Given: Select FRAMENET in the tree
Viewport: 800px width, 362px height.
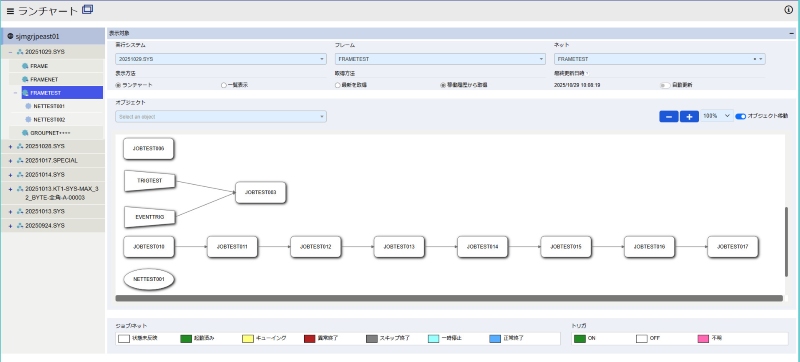Looking at the screenshot, I should point(44,80).
